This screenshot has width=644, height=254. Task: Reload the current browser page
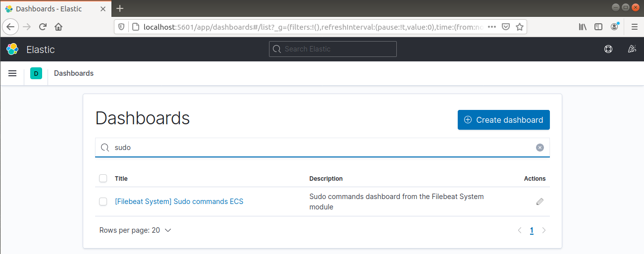point(43,27)
